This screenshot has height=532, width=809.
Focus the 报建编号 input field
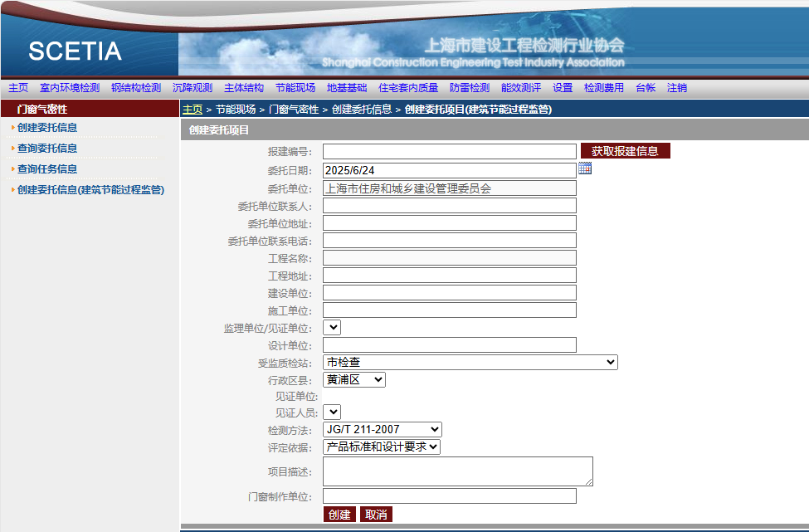(449, 151)
